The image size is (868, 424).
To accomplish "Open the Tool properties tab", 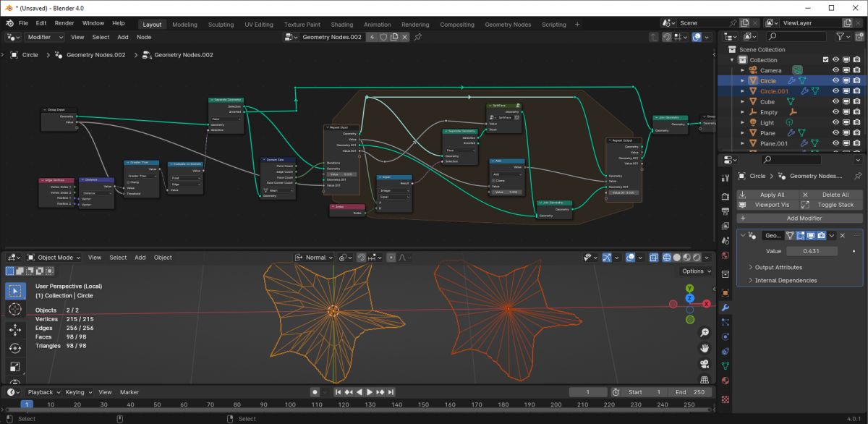I will point(726,178).
